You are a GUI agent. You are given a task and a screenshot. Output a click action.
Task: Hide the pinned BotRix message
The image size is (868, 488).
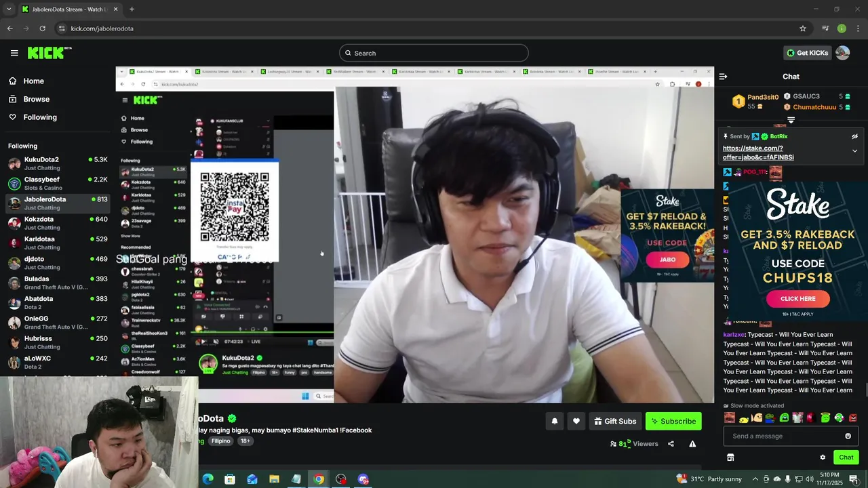(854, 136)
